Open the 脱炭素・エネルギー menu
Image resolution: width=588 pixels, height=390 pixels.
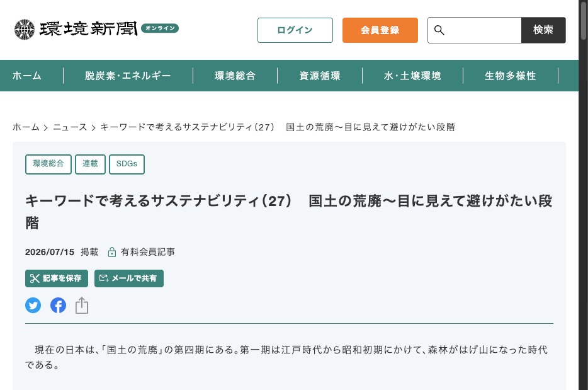tap(128, 76)
